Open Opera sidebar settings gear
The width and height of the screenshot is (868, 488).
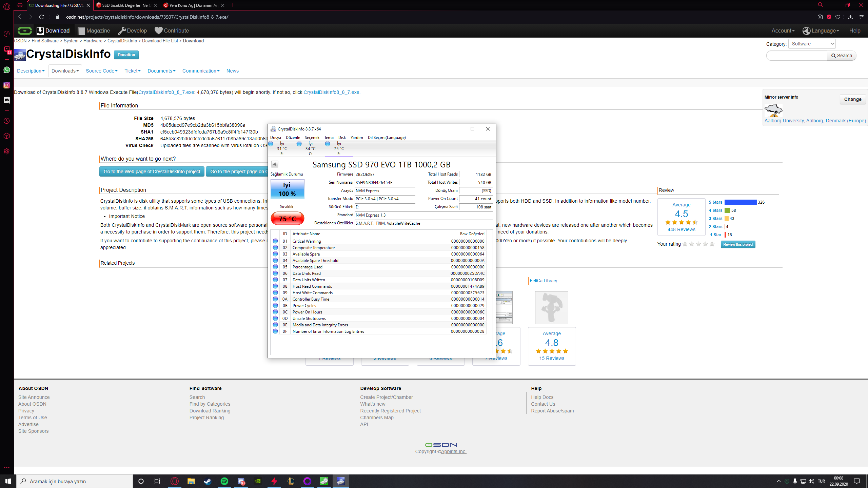(6, 151)
